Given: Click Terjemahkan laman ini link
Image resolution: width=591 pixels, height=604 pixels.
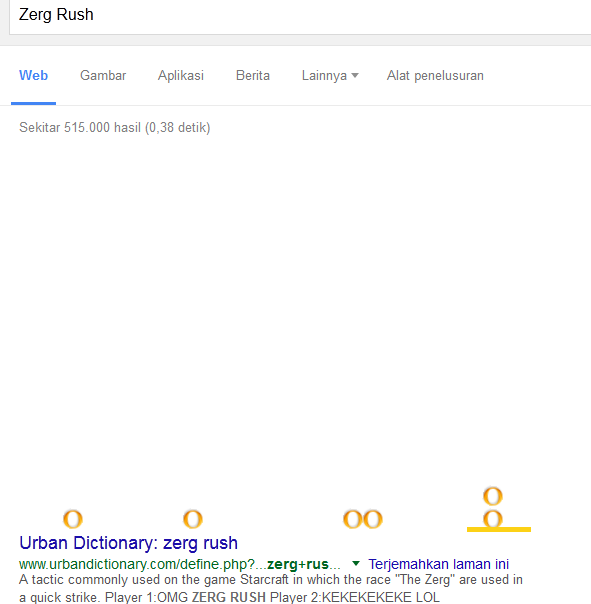Looking at the screenshot, I should click(x=438, y=564).
